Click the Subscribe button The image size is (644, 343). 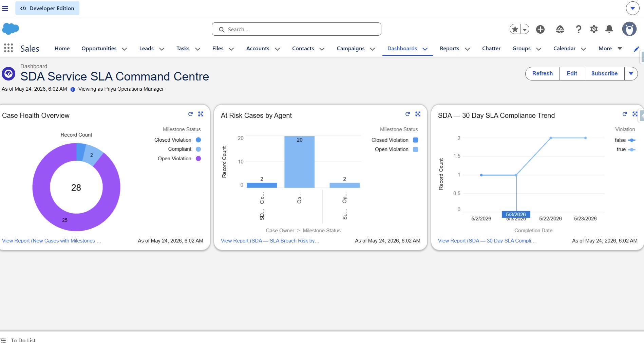pyautogui.click(x=604, y=74)
